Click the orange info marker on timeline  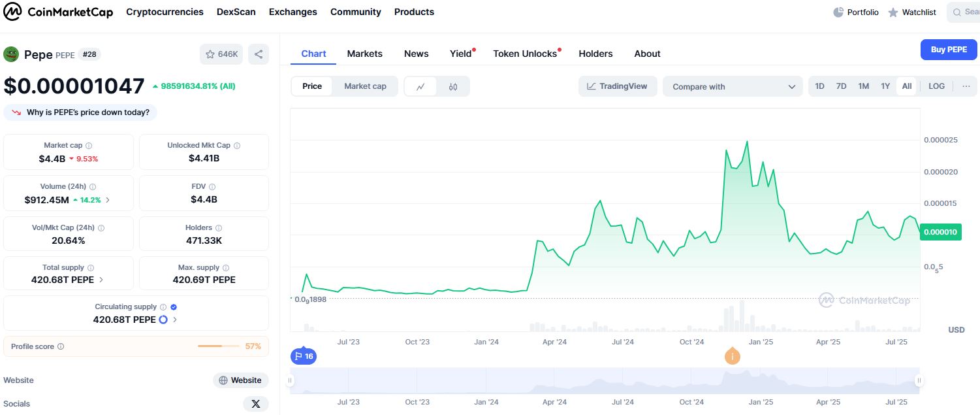(733, 356)
